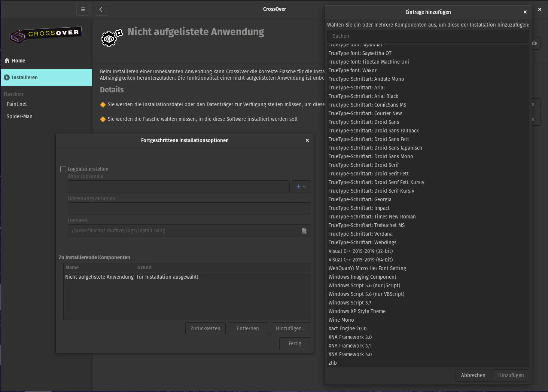548x392 pixels.
Task: Click the log file browse icon
Action: coord(304,231)
